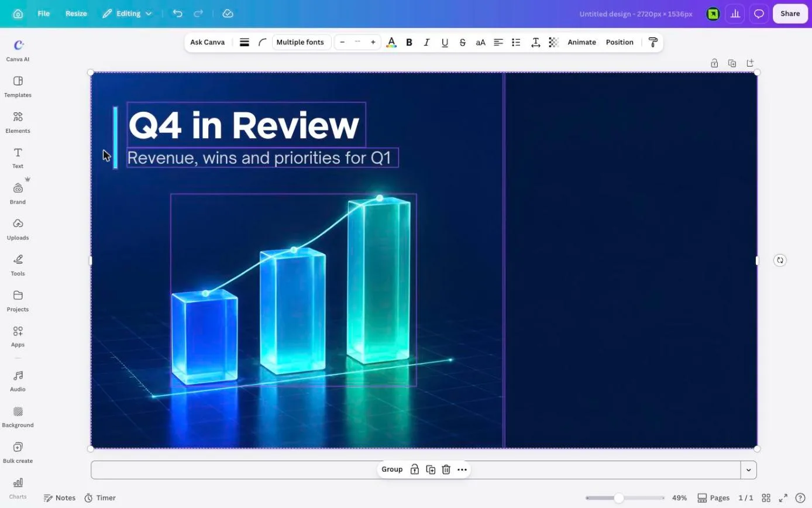Click the Share button
Viewport: 812px width, 508px height.
[790, 13]
